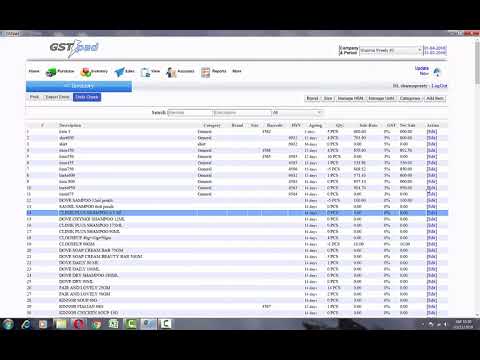This screenshot has width=480, height=360.
Task: Open the Company & Period dropdown
Action: (x=391, y=50)
